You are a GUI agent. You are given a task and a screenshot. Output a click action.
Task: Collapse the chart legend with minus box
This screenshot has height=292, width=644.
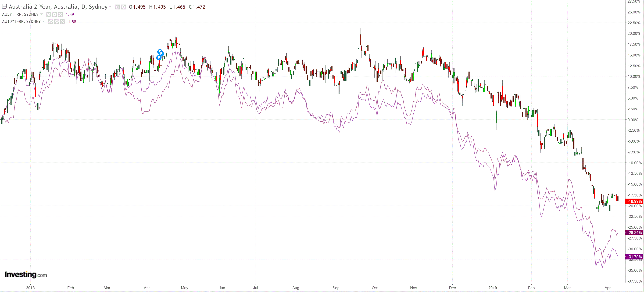4,6
